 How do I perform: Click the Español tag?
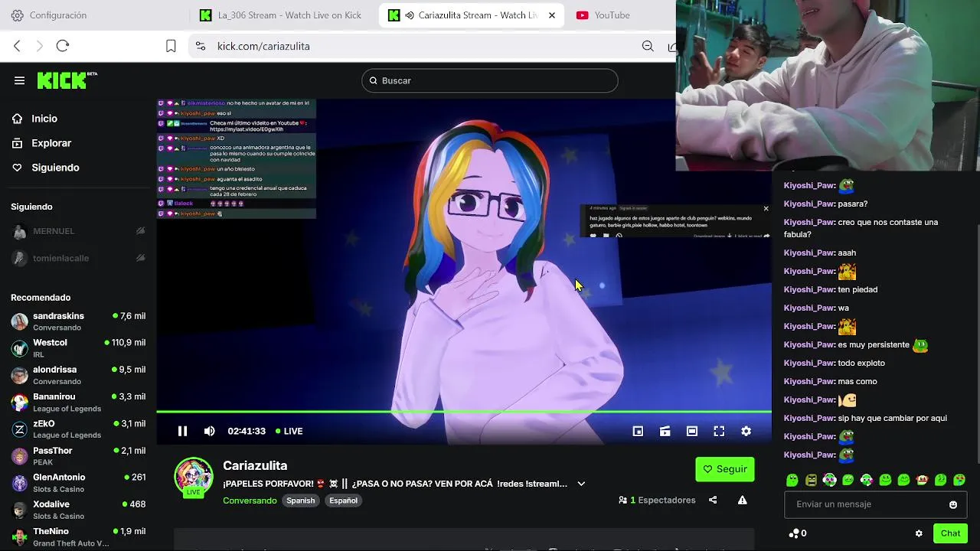click(343, 500)
